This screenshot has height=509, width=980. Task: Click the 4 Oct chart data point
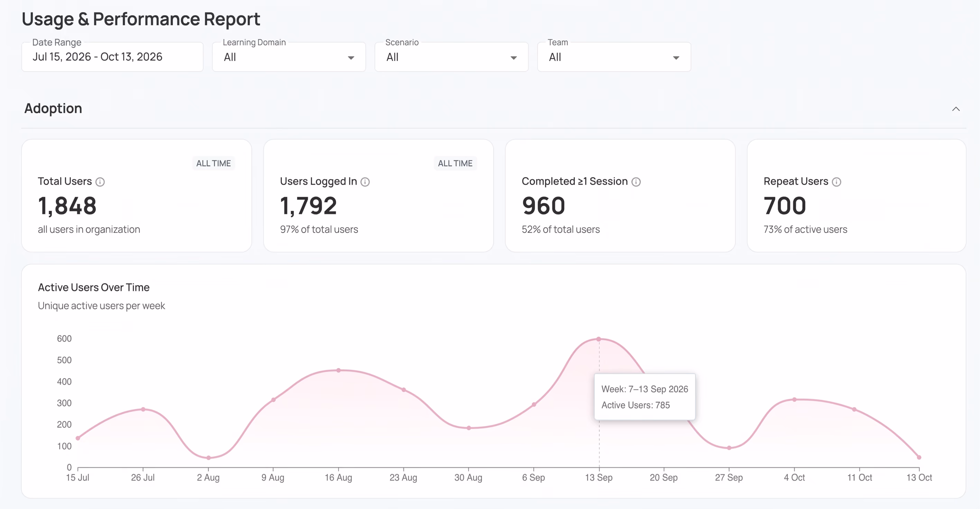(794, 399)
